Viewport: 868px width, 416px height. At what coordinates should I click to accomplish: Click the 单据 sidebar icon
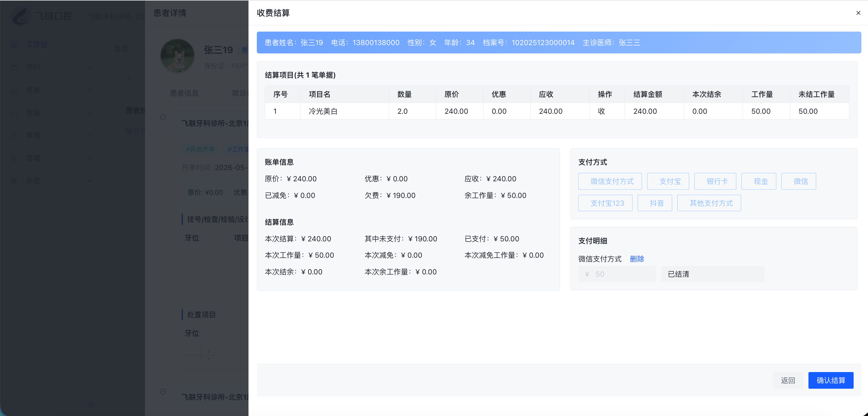pyautogui.click(x=14, y=135)
